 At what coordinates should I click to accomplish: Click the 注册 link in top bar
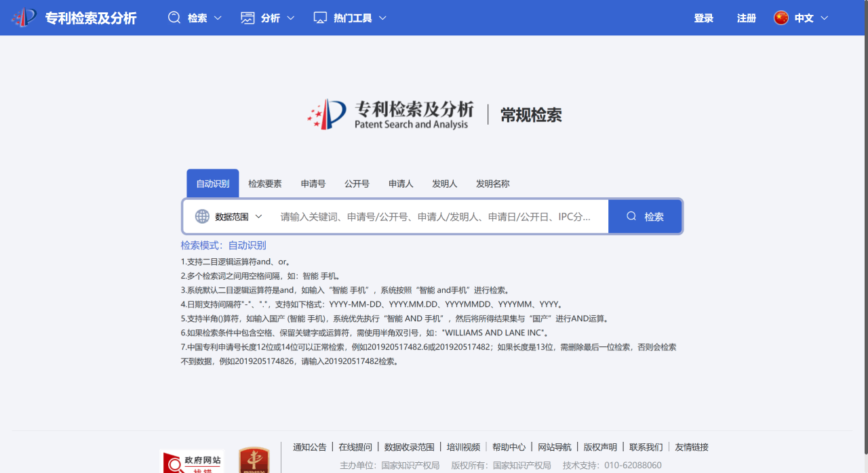point(746,18)
